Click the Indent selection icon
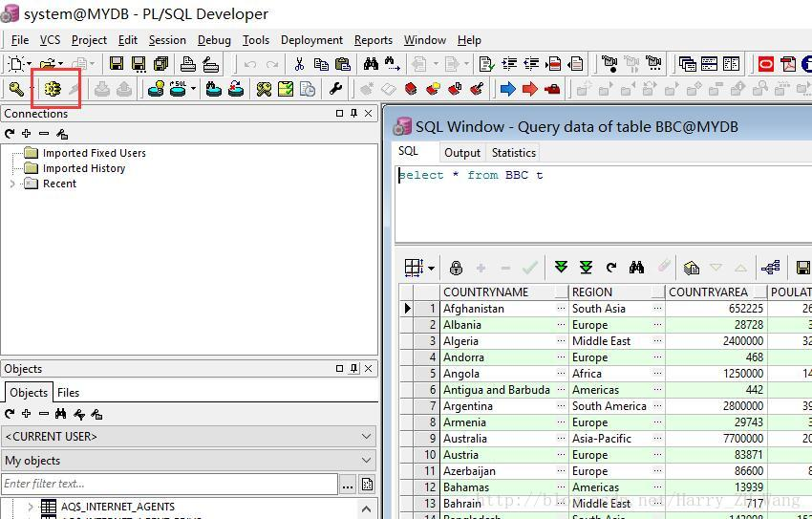Screen dimensions: 812x519 pos(509,64)
